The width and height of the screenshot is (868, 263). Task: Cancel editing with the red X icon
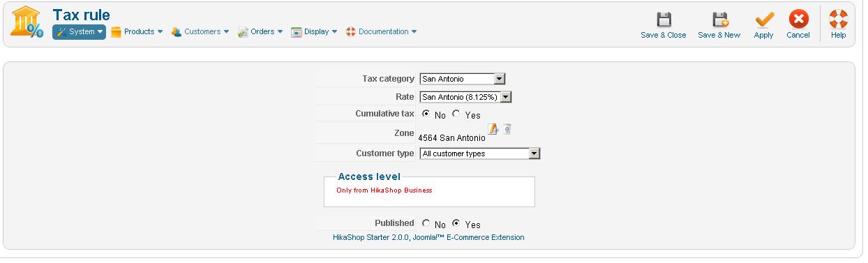click(x=798, y=20)
